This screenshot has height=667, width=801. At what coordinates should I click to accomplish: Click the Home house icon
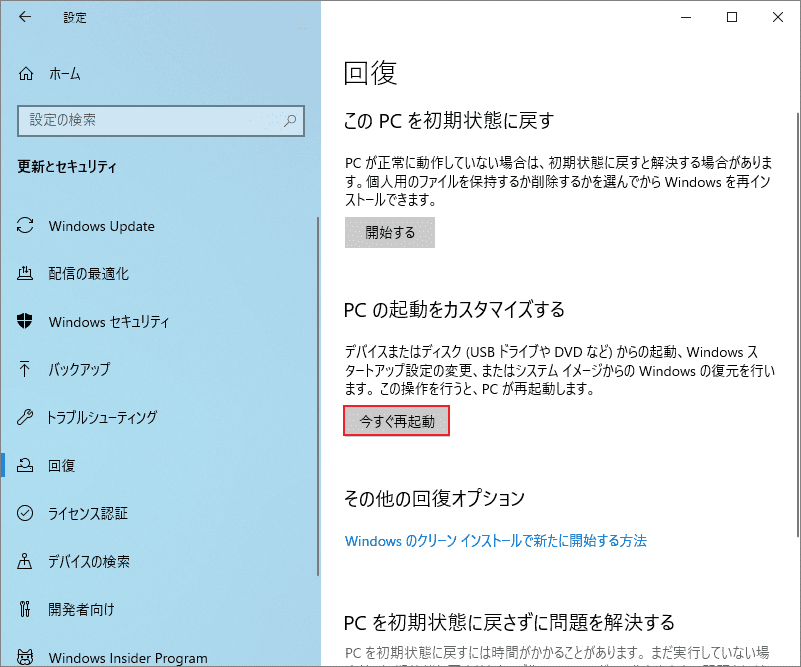pyautogui.click(x=26, y=74)
